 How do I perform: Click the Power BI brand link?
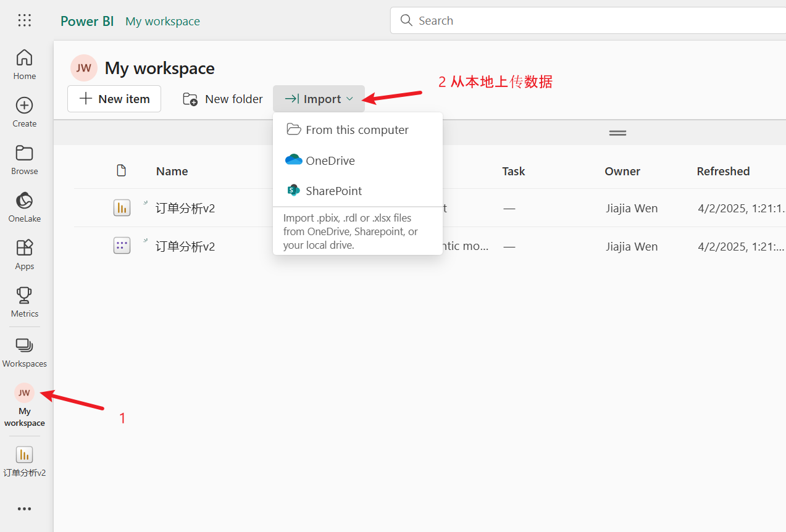[x=87, y=21]
